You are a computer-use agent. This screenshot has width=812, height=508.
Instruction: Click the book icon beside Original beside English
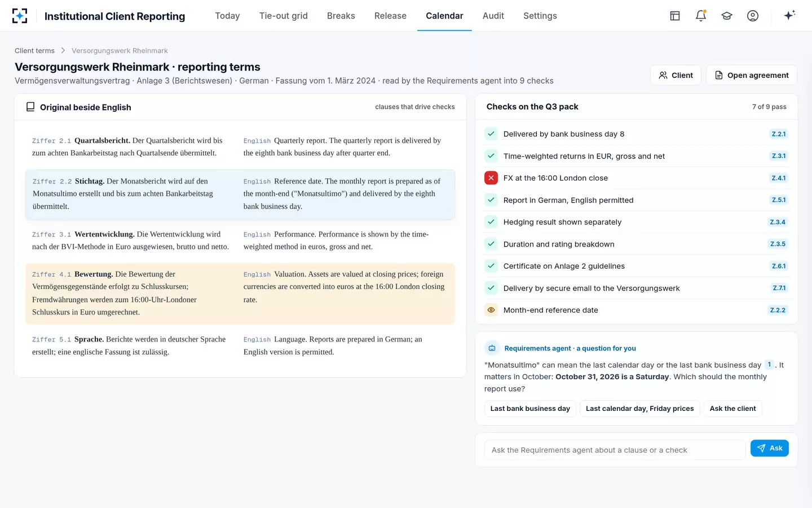(x=30, y=107)
